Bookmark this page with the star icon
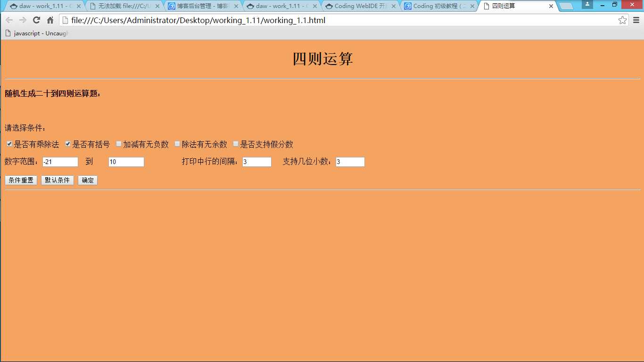 [622, 20]
